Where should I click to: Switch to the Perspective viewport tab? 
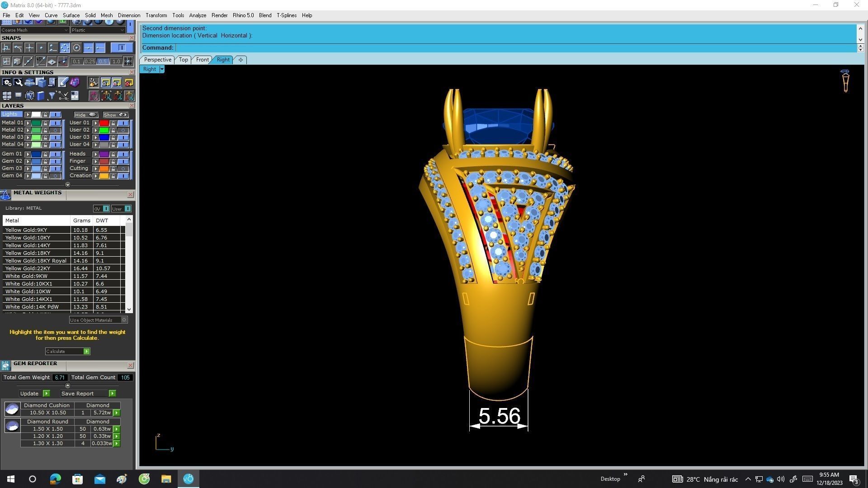tap(157, 60)
